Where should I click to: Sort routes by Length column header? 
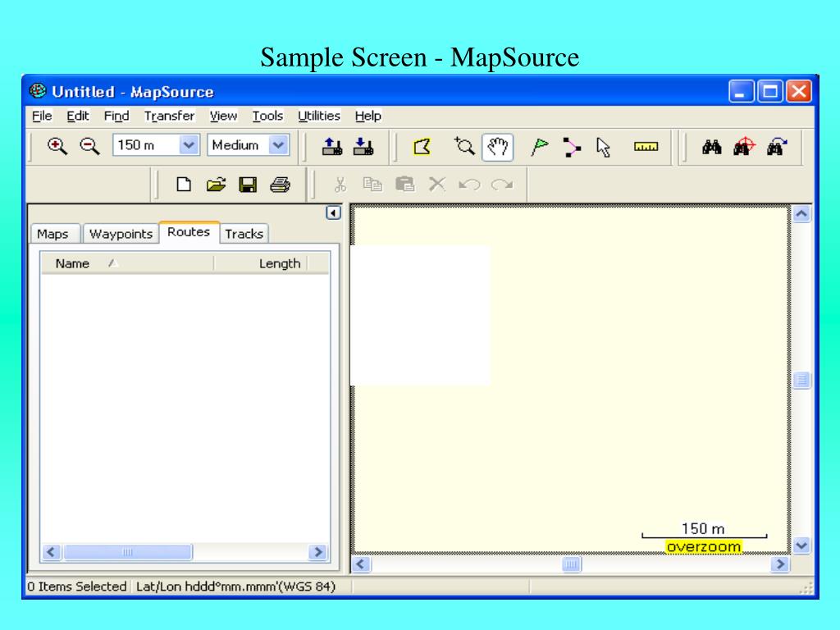(x=260, y=263)
